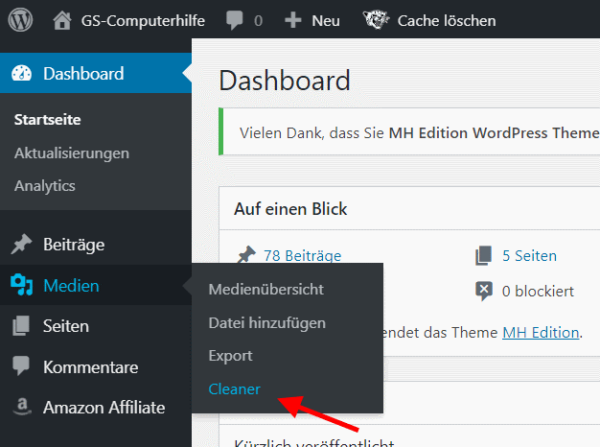Image resolution: width=600 pixels, height=447 pixels.
Task: Click the 0 comment count in admin bar
Action: pyautogui.click(x=258, y=21)
